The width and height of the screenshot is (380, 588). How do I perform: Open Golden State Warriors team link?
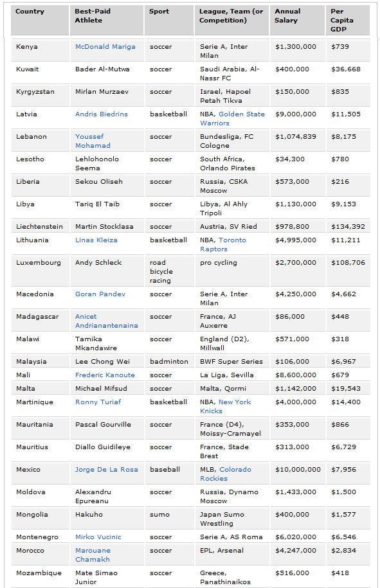pyautogui.click(x=232, y=118)
